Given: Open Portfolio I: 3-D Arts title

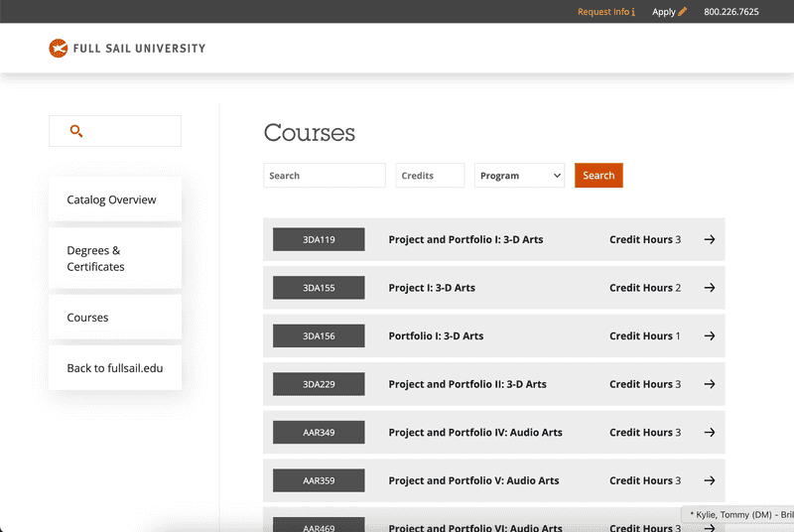Looking at the screenshot, I should 436,335.
